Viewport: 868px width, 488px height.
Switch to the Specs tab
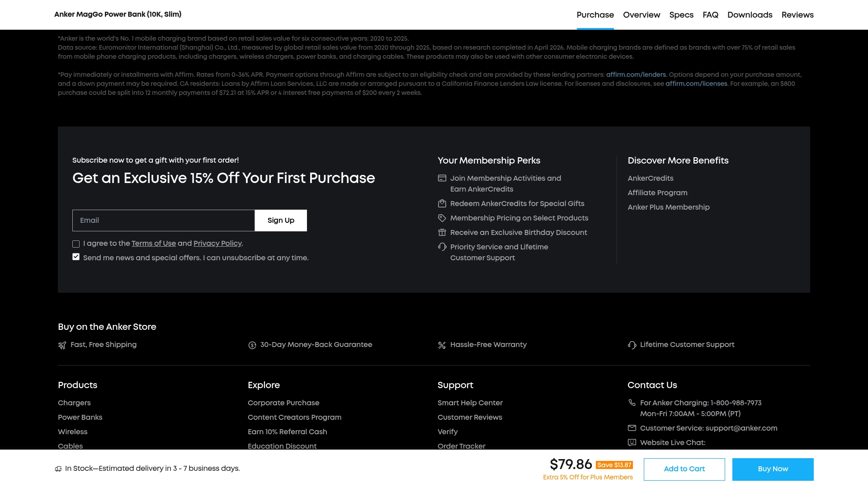point(681,15)
